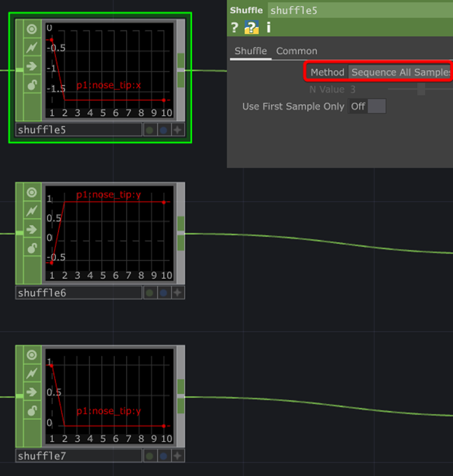Click the N Value slider
453x476 pixels.
421,90
